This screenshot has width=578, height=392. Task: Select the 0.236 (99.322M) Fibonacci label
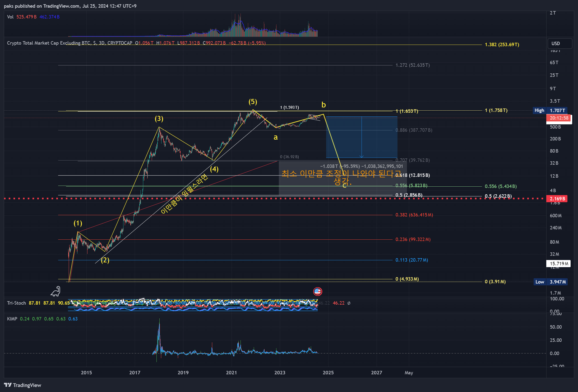coord(413,239)
